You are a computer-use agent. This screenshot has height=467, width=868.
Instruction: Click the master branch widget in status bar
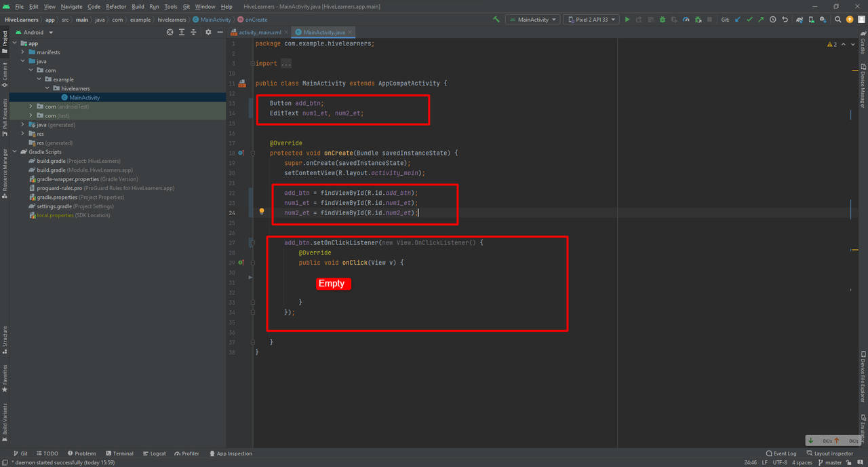(x=829, y=462)
